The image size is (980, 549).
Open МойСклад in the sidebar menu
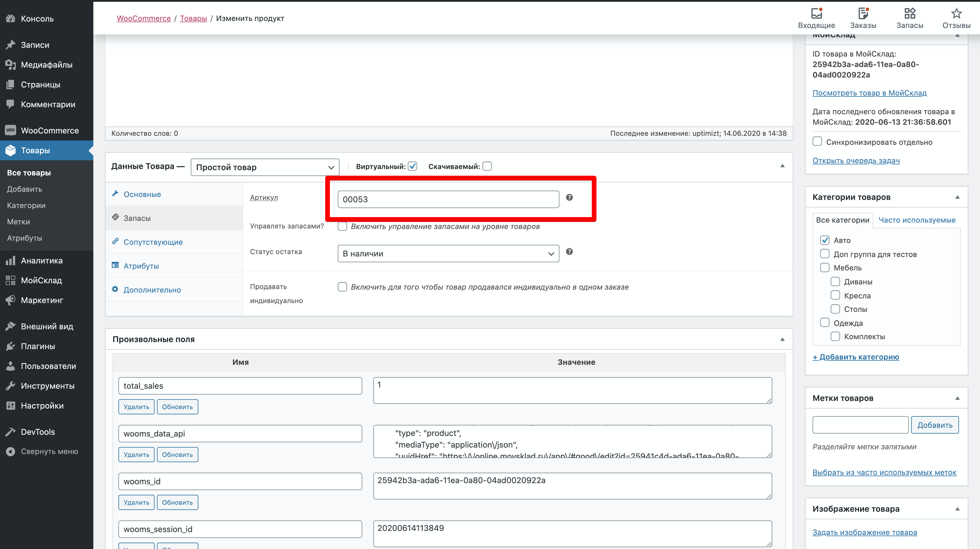click(x=41, y=280)
